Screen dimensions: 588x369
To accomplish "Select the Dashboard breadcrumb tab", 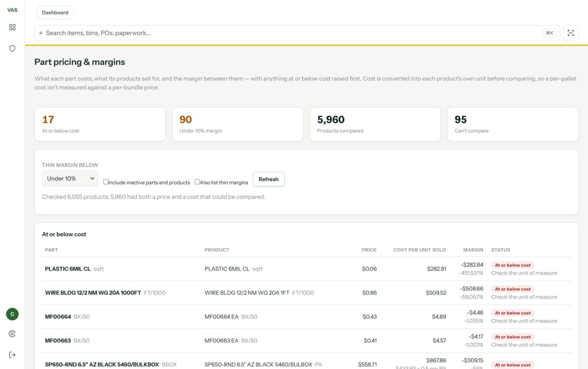I will (x=55, y=13).
